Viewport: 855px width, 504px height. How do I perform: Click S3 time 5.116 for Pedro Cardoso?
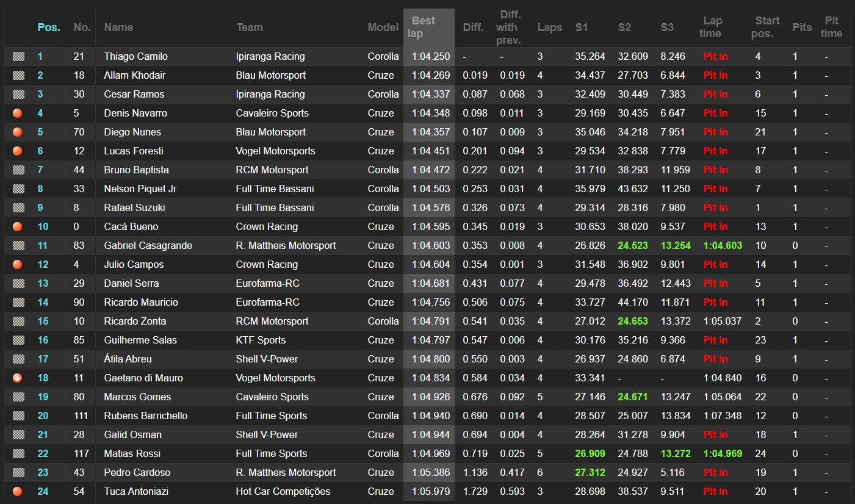673,472
